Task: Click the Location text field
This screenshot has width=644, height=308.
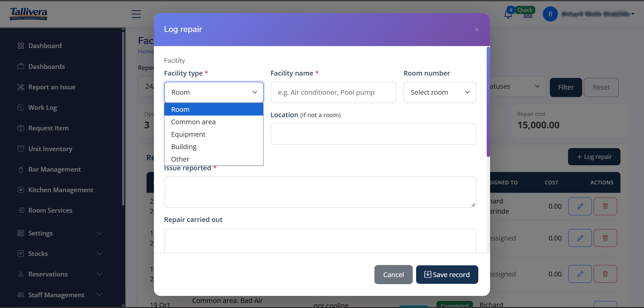Action: 373,134
